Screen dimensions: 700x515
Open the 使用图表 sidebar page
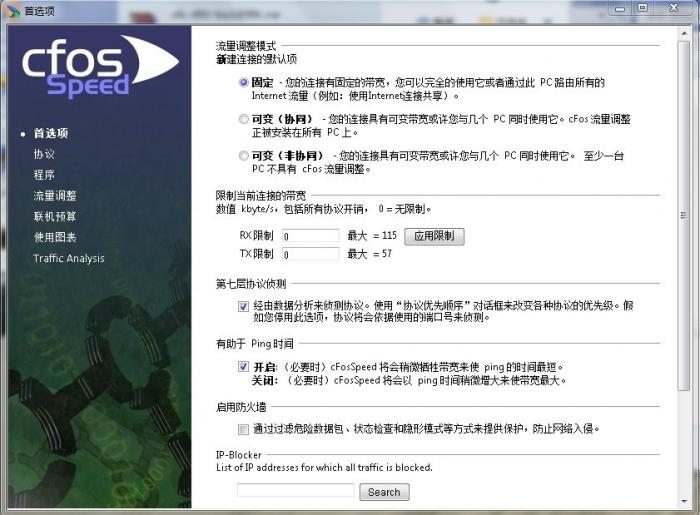(55, 237)
